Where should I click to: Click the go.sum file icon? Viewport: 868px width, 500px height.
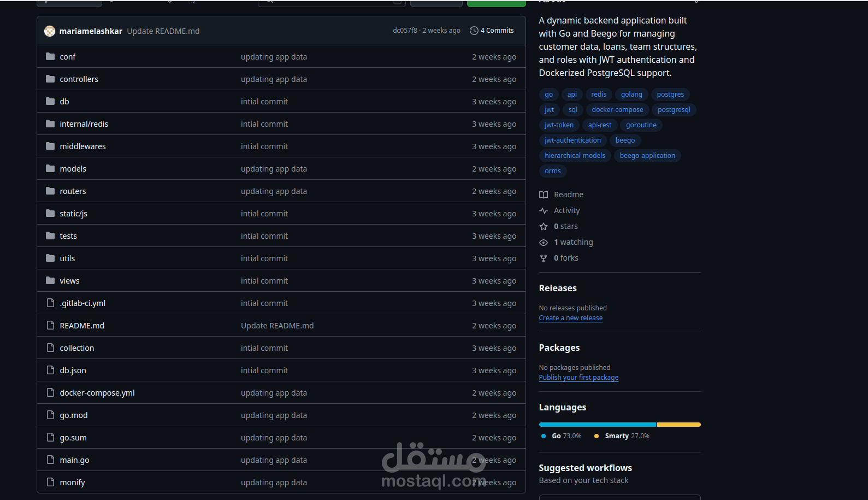pos(50,437)
